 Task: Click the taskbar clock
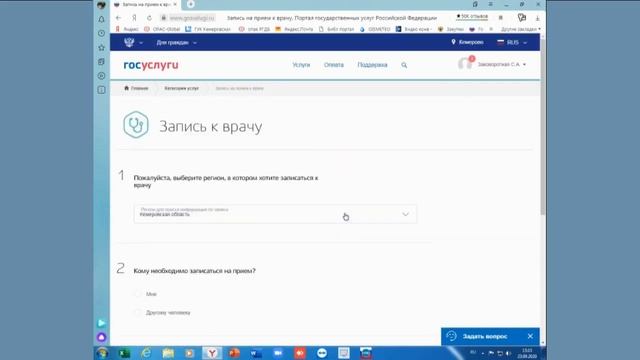tap(527, 353)
